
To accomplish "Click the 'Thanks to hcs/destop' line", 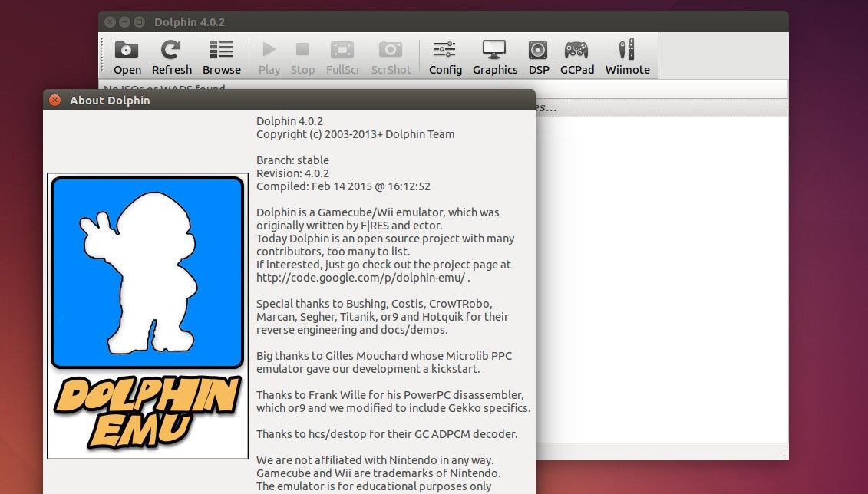I will tap(387, 434).
